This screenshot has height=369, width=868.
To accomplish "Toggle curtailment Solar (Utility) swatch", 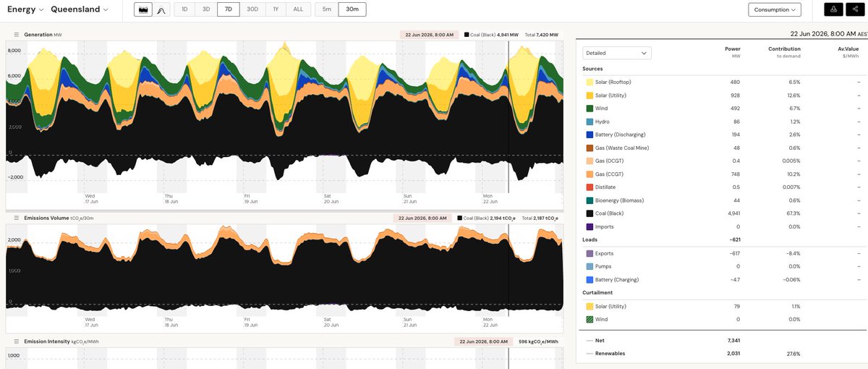I will (590, 306).
